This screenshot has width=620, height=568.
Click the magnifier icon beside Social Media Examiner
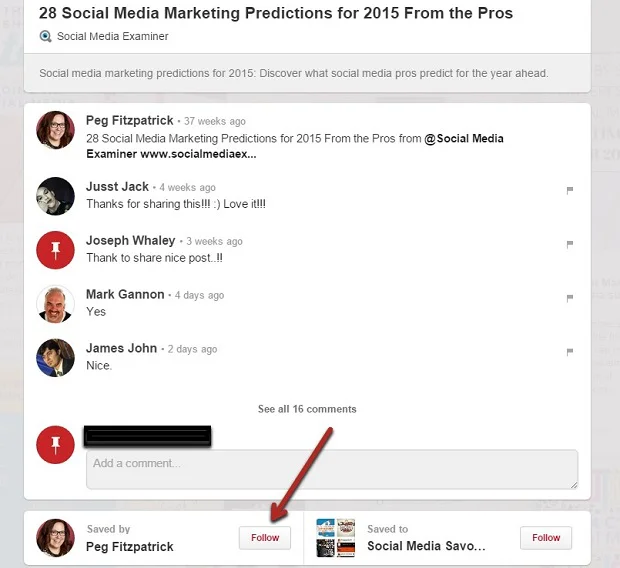pos(45,37)
